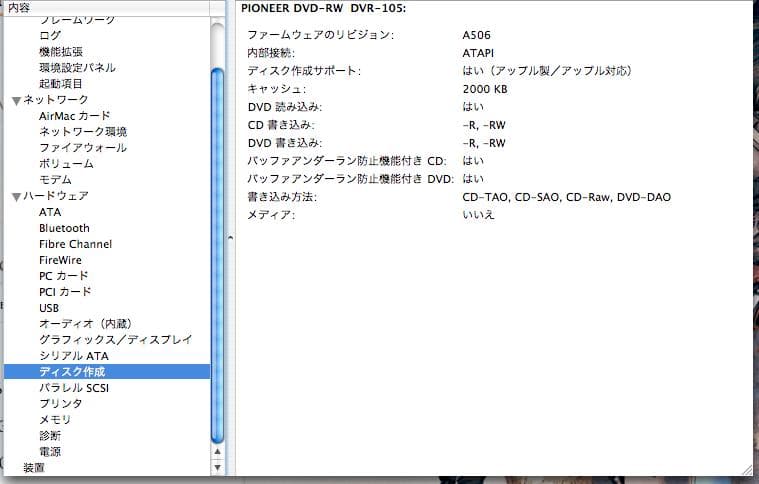Click the ディスク作成サポート label
The image size is (759, 484).
click(304, 71)
